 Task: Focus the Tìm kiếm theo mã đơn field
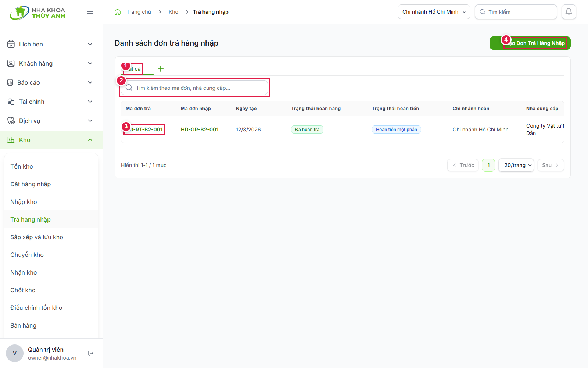pyautogui.click(x=194, y=88)
